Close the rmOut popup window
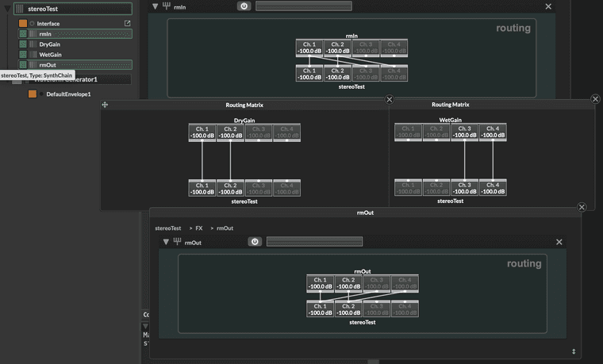 [582, 207]
